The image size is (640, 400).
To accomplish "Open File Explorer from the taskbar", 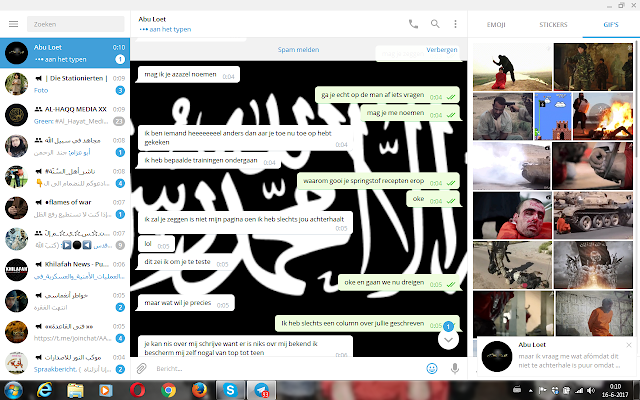I will click(75, 390).
